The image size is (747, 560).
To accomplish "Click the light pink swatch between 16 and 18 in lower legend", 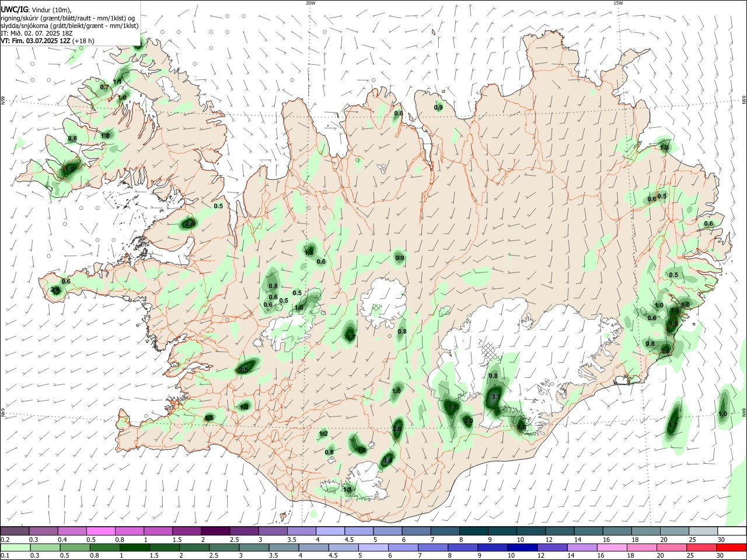I will 612,547.
